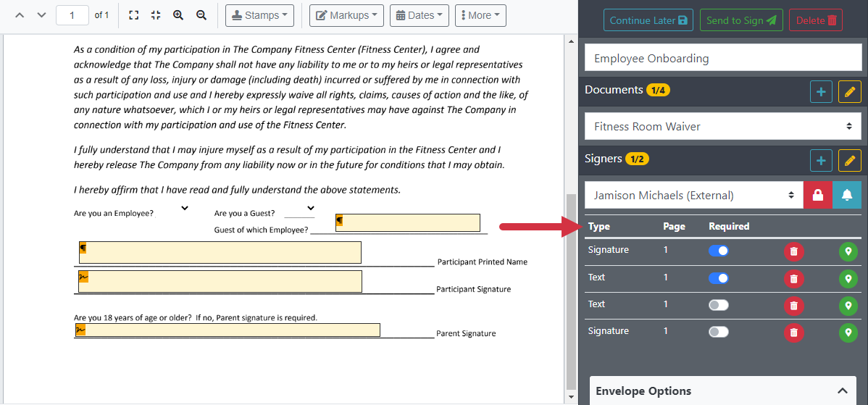Locate the last Signature field with pin icon
Image resolution: width=868 pixels, height=405 pixels.
tap(848, 333)
